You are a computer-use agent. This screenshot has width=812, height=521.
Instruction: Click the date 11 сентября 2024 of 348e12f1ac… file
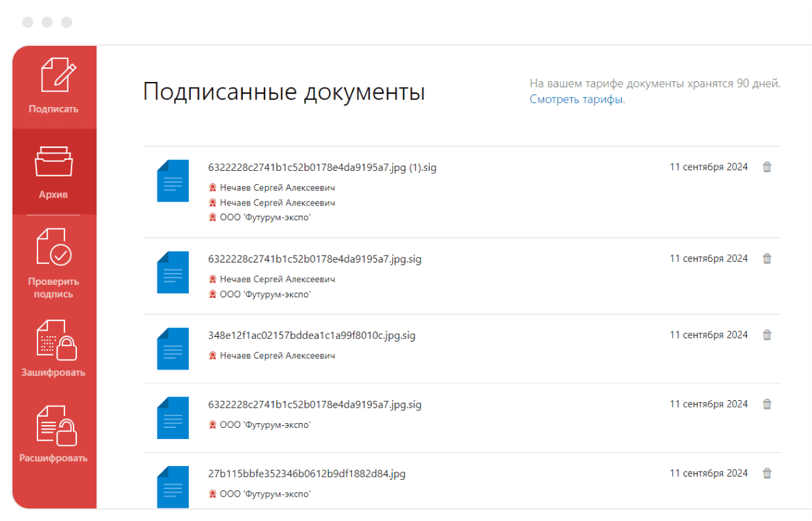pos(709,335)
